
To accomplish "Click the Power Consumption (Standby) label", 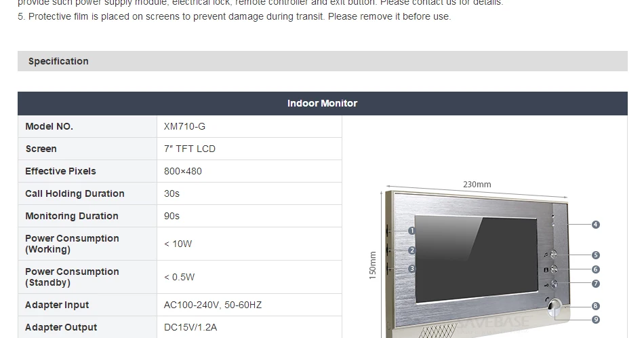I will click(x=73, y=277).
